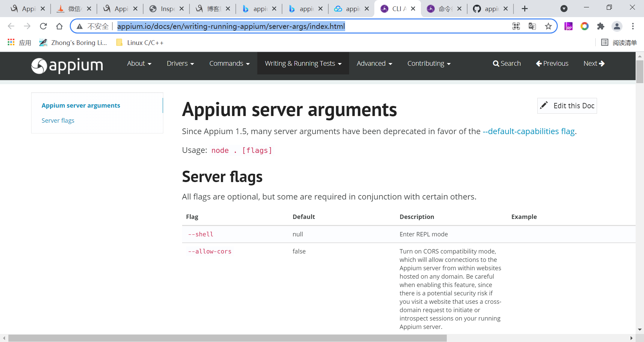Open the purple RP extension icon
This screenshot has height=342, width=644.
click(569, 26)
